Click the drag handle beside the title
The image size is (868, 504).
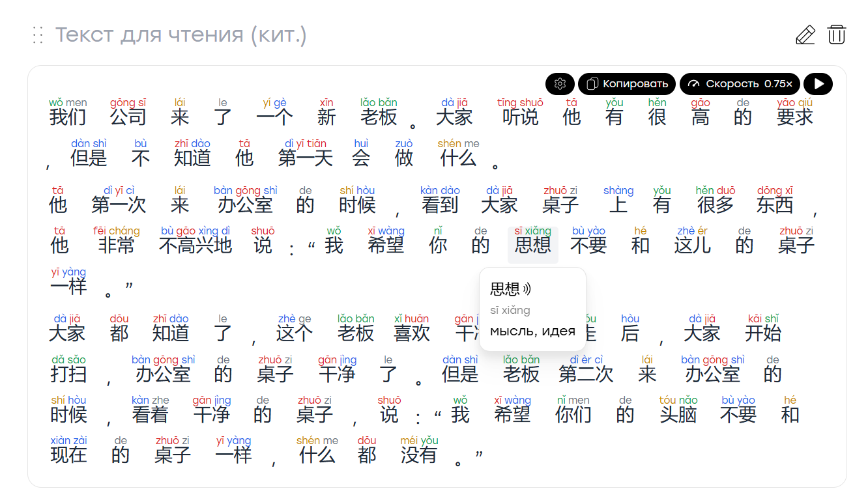tap(38, 35)
